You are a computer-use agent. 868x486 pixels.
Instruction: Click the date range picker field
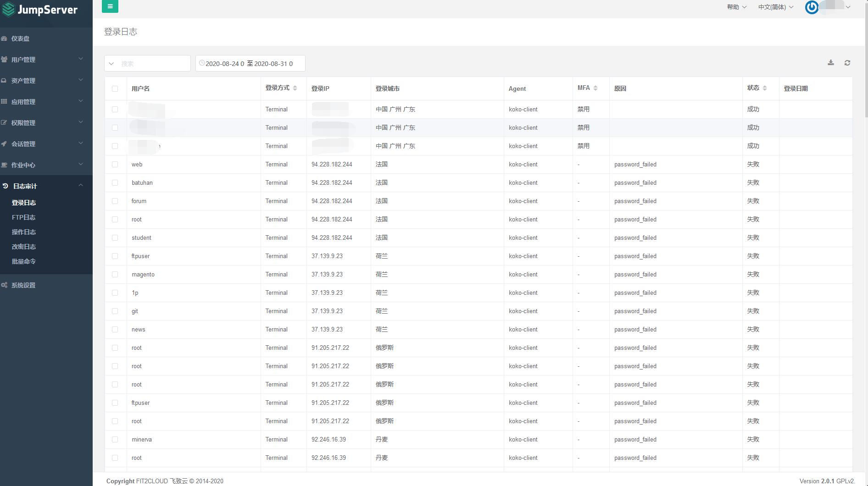(250, 63)
